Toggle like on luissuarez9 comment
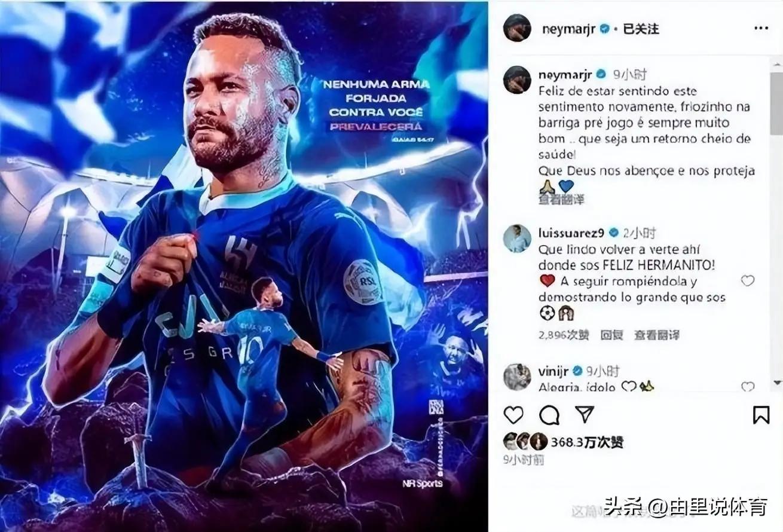This screenshot has width=783, height=532. click(748, 280)
